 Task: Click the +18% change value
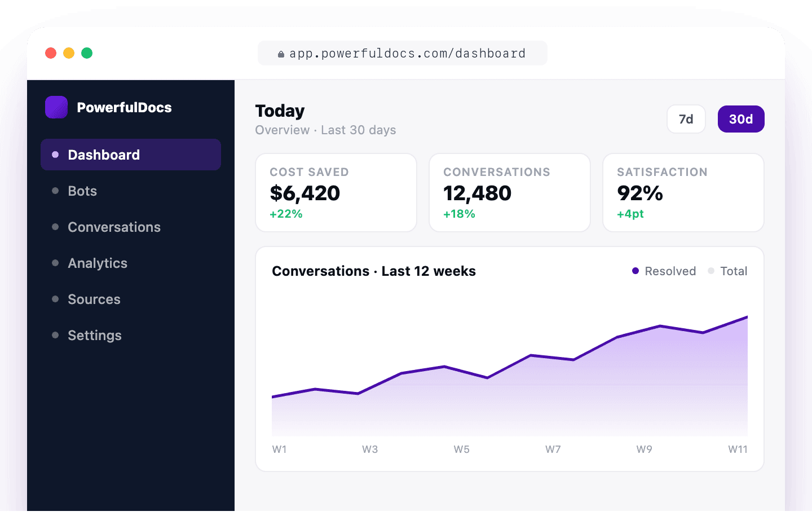coord(459,214)
